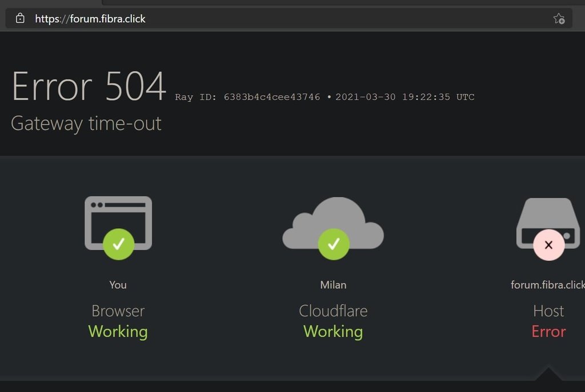The width and height of the screenshot is (585, 392).
Task: Click the red 'Error' status under Host
Action: (548, 332)
